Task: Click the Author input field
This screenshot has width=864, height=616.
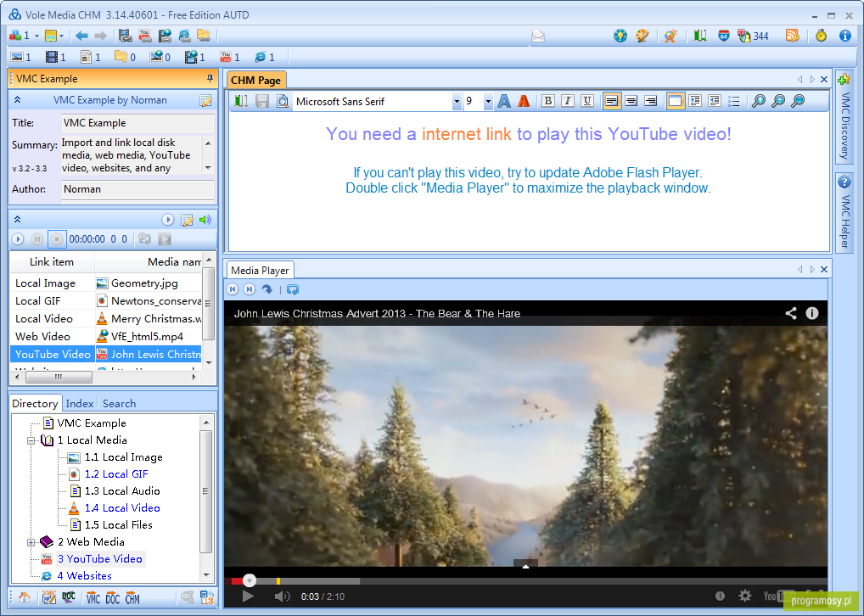Action: [x=137, y=189]
